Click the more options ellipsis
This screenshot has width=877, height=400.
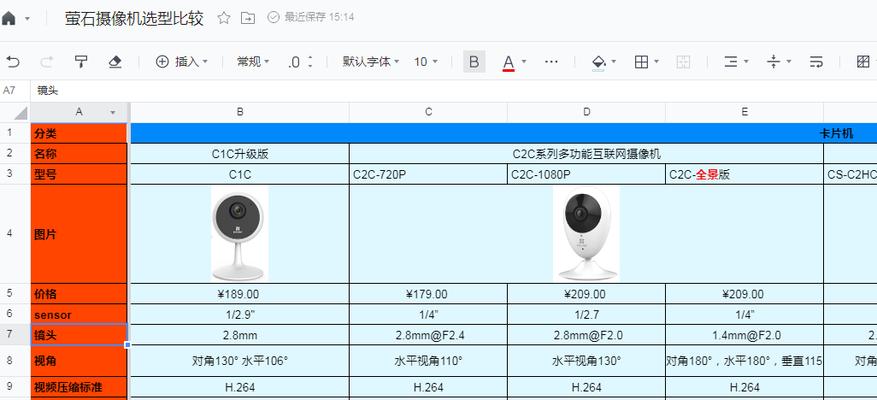[x=551, y=62]
